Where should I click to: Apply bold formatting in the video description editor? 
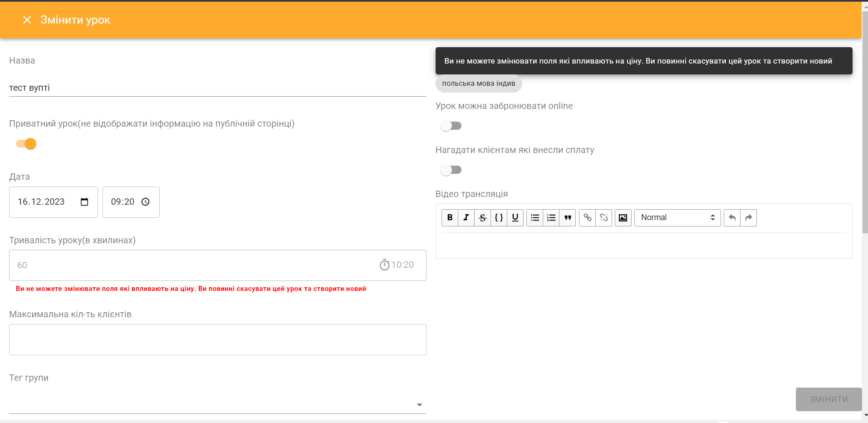coord(449,218)
